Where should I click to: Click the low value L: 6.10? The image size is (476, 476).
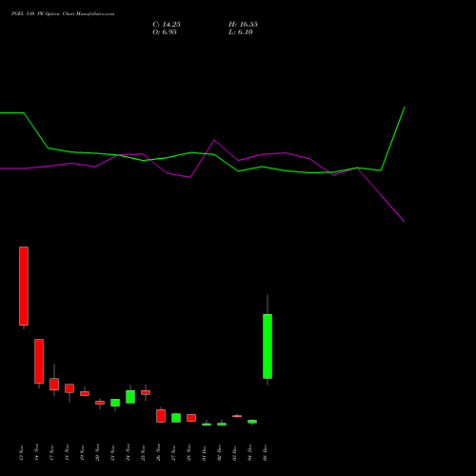(x=241, y=32)
